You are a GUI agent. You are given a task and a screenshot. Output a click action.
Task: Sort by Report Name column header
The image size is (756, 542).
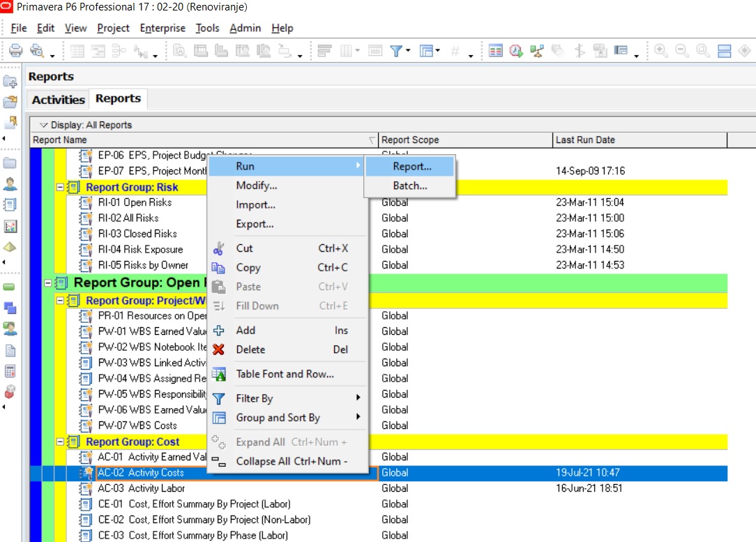point(204,140)
